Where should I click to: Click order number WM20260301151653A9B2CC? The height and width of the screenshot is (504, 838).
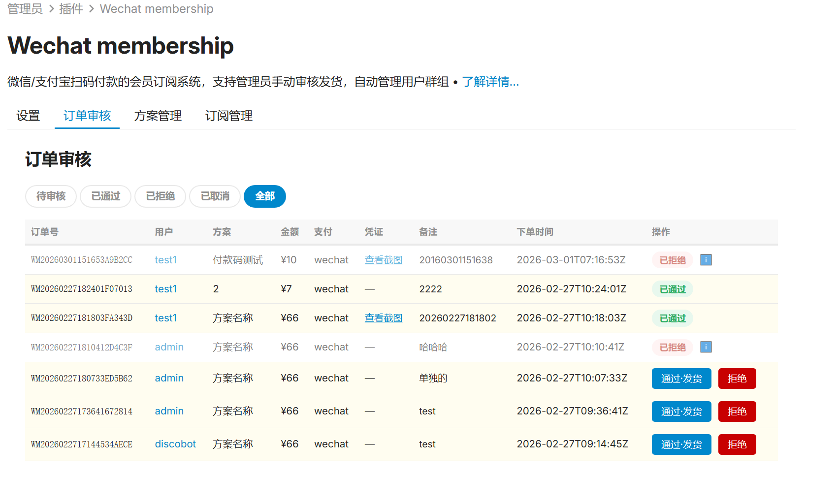pyautogui.click(x=82, y=260)
